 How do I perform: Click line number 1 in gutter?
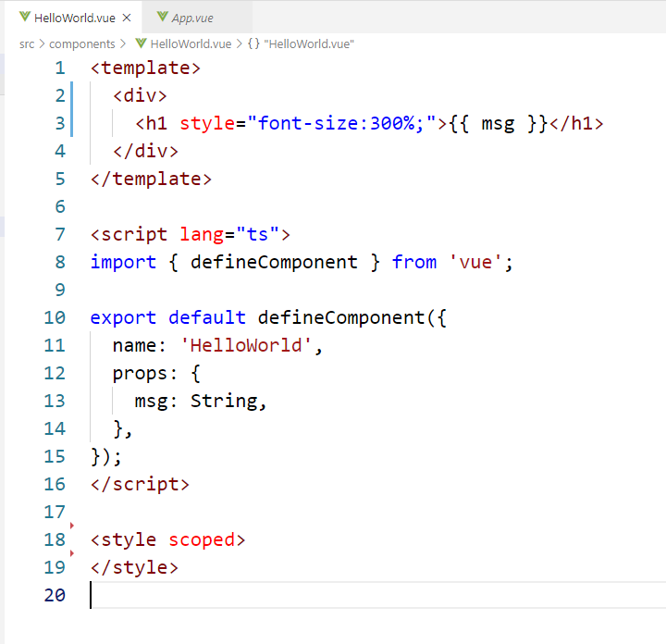60,68
